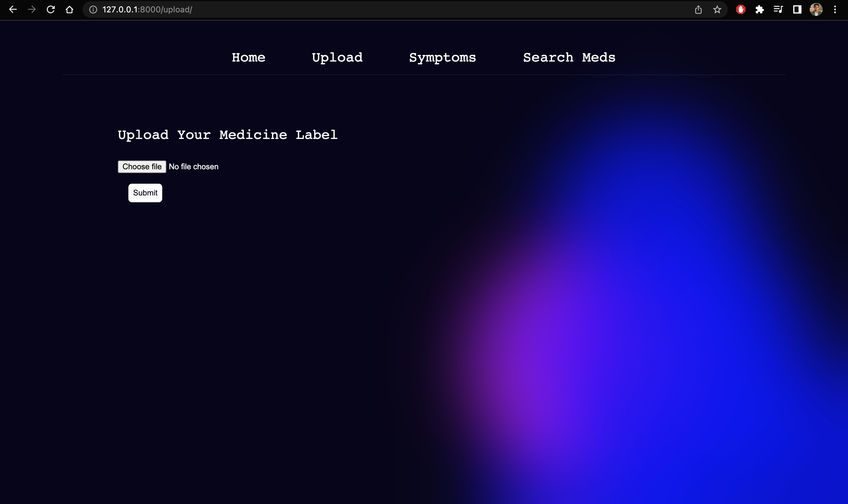The height and width of the screenshot is (504, 848).
Task: Toggle the browser side panel
Action: pos(797,9)
